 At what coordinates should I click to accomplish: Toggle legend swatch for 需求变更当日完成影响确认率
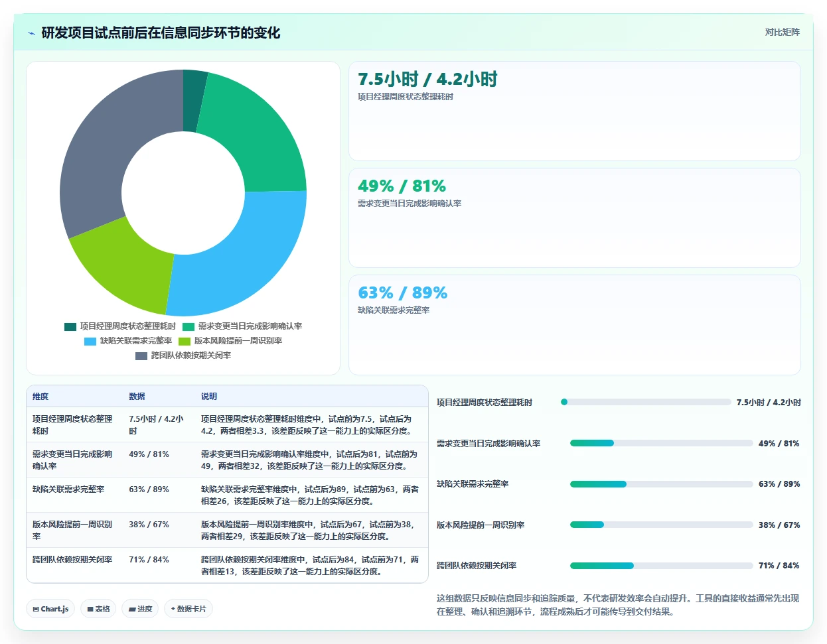188,326
